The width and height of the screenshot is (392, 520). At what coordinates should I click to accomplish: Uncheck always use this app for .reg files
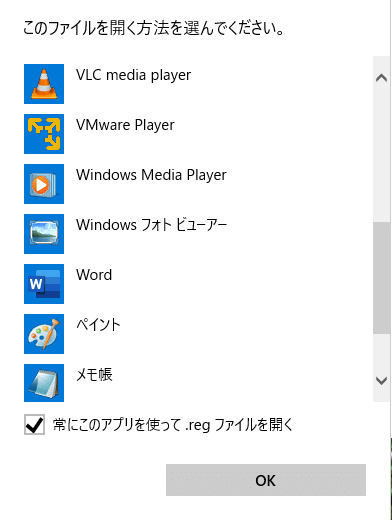point(34,425)
